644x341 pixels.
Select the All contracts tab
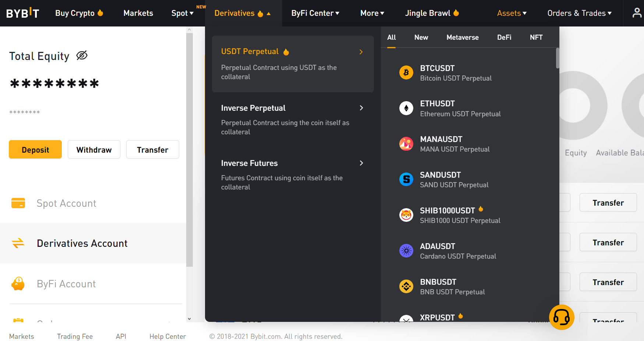[392, 38]
